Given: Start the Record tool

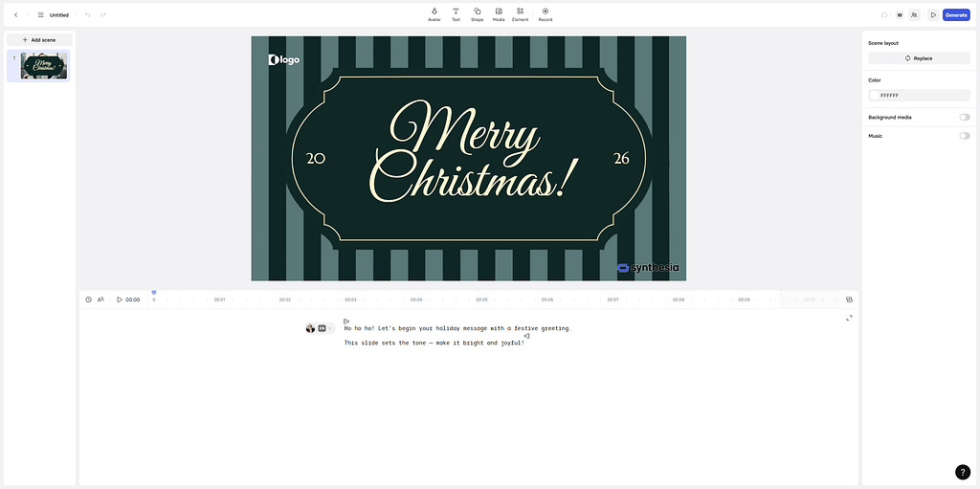Looking at the screenshot, I should coord(545,15).
